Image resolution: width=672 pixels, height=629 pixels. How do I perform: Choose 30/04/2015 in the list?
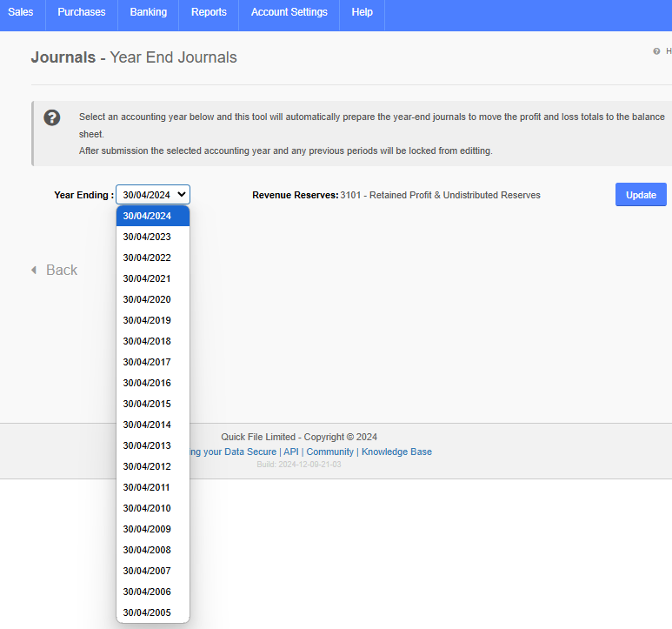coord(153,404)
